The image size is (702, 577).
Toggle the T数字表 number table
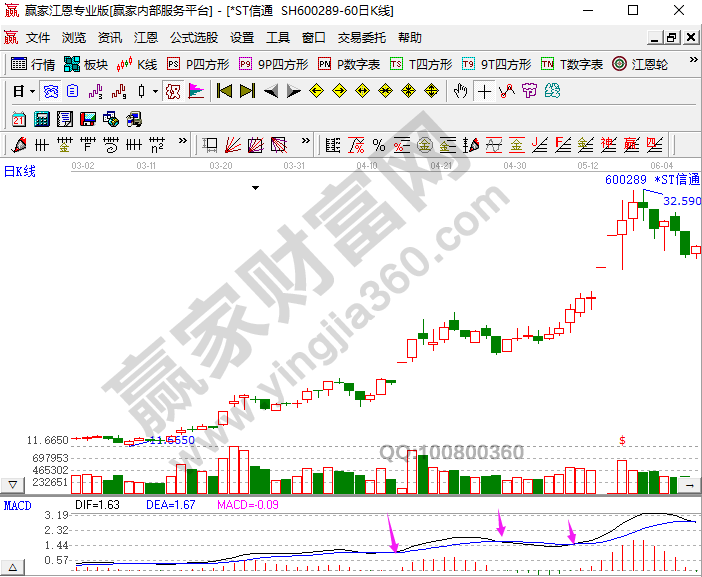pos(572,64)
